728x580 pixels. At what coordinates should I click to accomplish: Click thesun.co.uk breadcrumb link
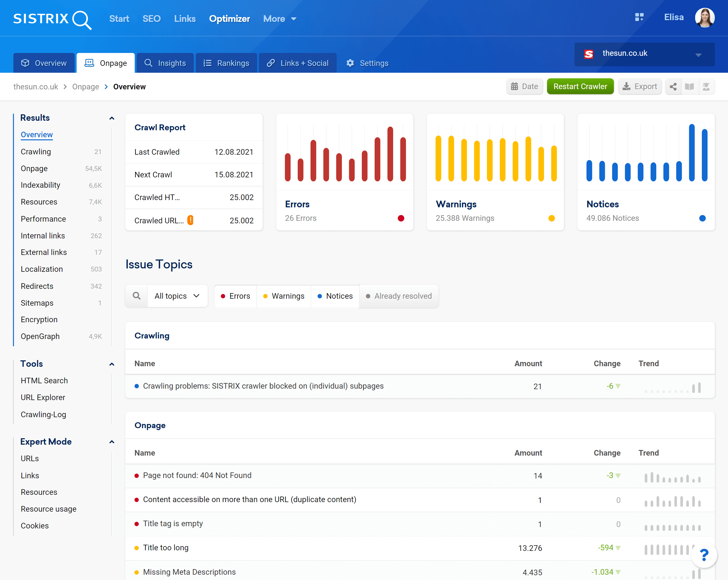36,87
